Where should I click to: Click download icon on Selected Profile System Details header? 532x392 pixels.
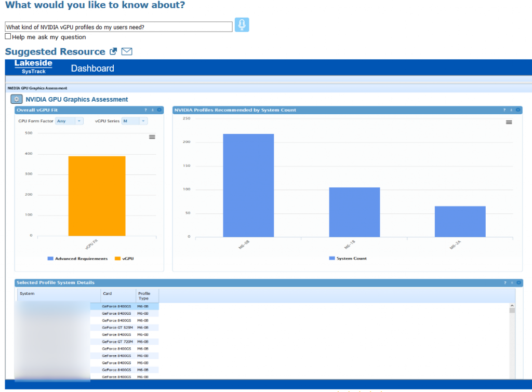[x=512, y=282]
